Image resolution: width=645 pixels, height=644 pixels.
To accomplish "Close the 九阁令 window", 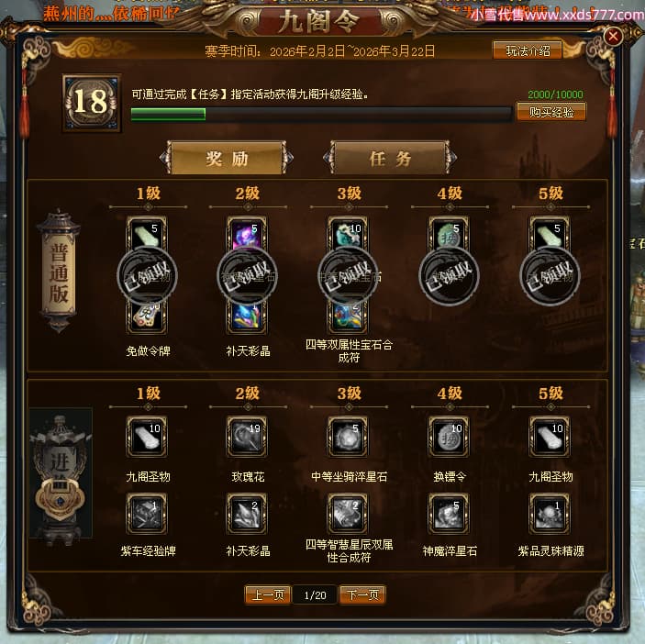I will coord(613,36).
